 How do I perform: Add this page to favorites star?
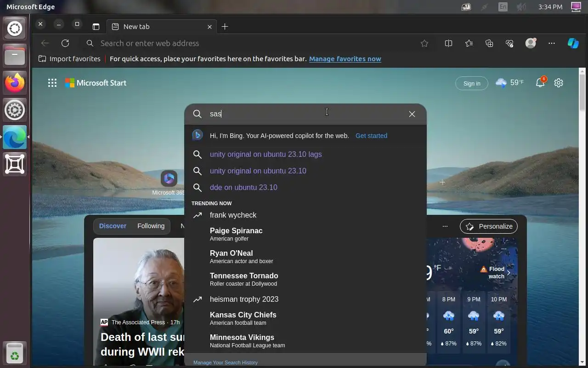(424, 43)
